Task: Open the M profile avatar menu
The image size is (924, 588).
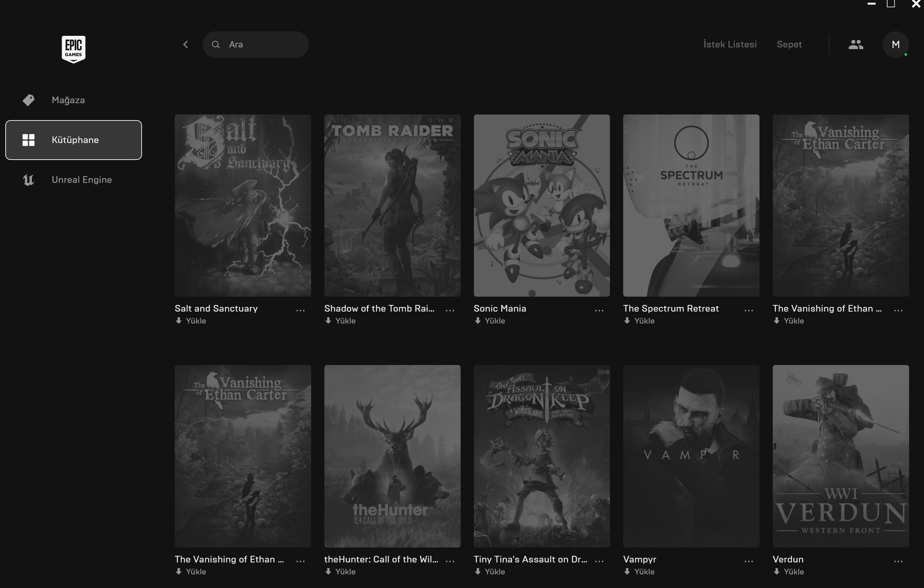Action: click(895, 44)
